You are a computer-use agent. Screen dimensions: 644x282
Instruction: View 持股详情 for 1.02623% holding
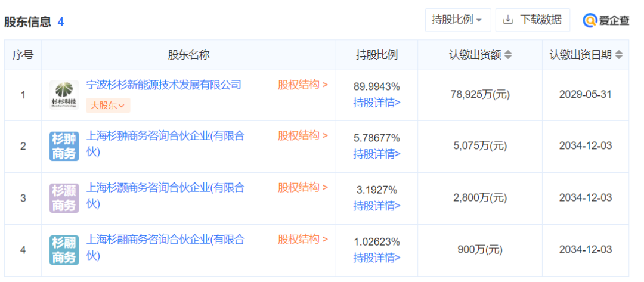(377, 258)
